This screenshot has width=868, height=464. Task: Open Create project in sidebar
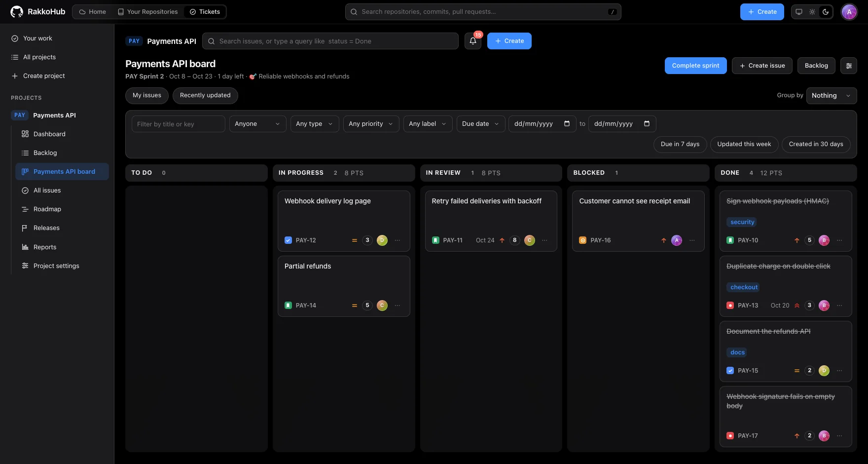tap(57, 76)
